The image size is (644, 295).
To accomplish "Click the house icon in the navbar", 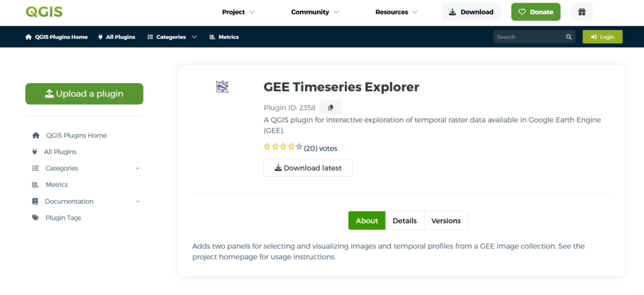I will [x=28, y=37].
